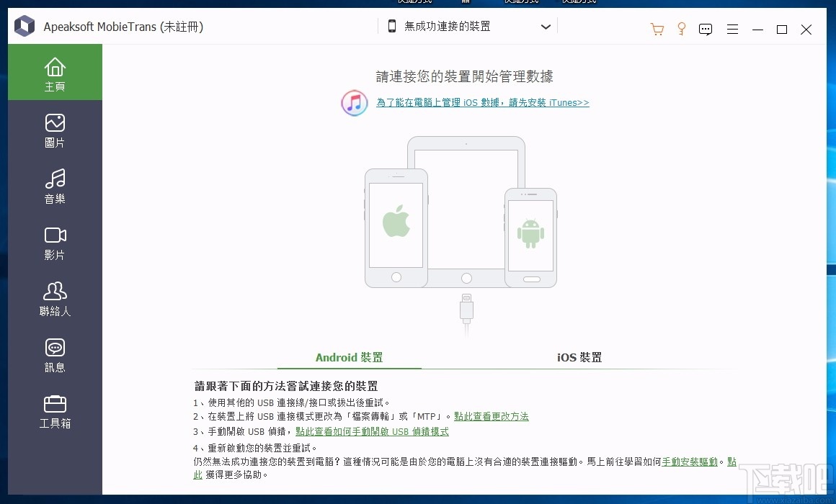Click the Apeaksoft MobieTrans logo
The width and height of the screenshot is (836, 504).
pyautogui.click(x=25, y=26)
